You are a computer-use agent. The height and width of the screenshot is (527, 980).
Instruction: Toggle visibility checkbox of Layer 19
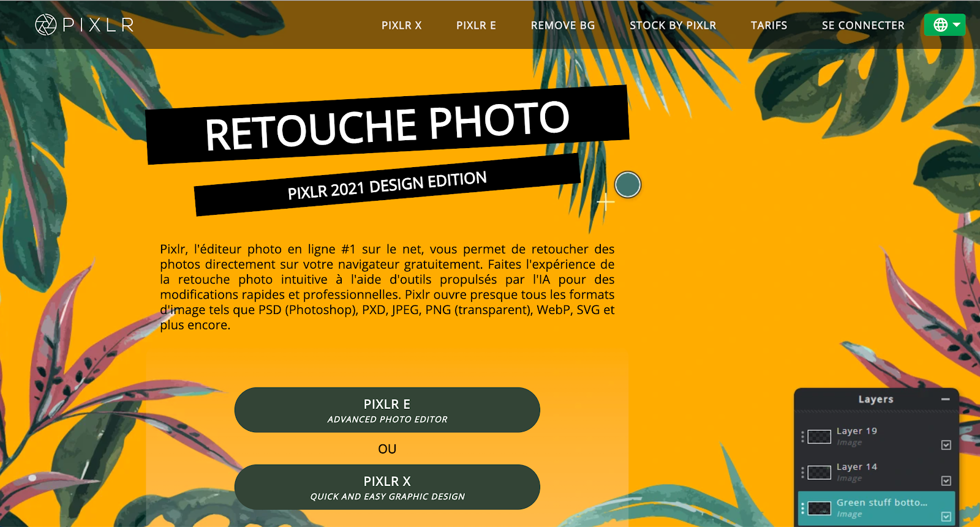pos(946,445)
